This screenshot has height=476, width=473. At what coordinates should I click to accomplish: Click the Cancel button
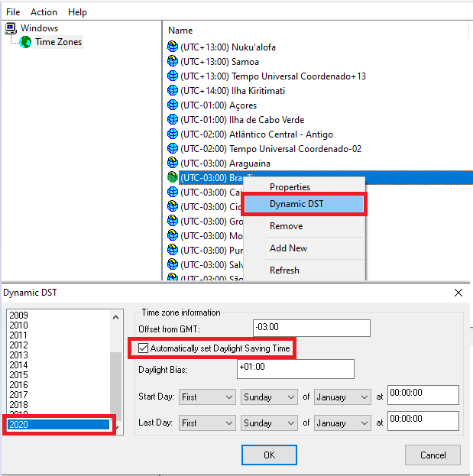click(x=433, y=455)
